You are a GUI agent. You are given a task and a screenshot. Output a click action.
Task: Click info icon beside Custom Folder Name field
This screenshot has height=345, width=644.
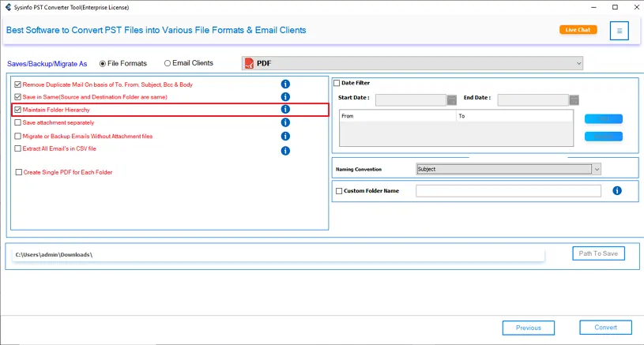[x=617, y=191]
